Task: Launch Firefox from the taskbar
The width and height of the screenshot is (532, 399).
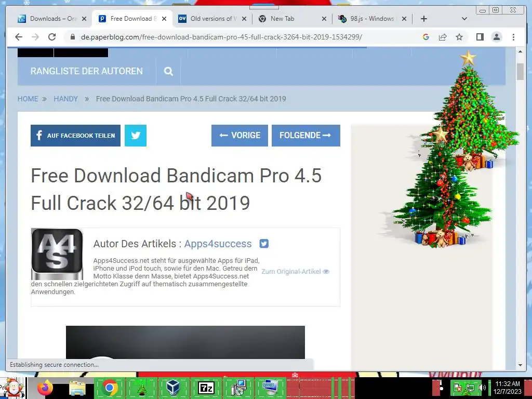Action: tap(45, 388)
